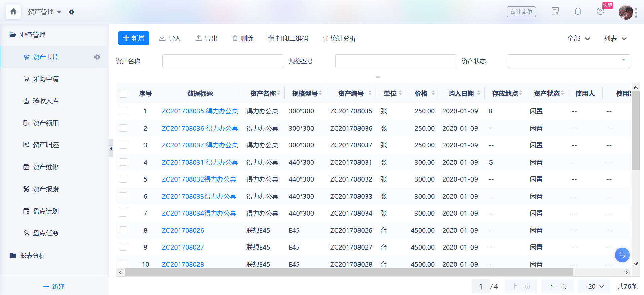Check row 5 ZC201708032 checkbox
Viewport: 644px width, 295px height.
coord(123,179)
